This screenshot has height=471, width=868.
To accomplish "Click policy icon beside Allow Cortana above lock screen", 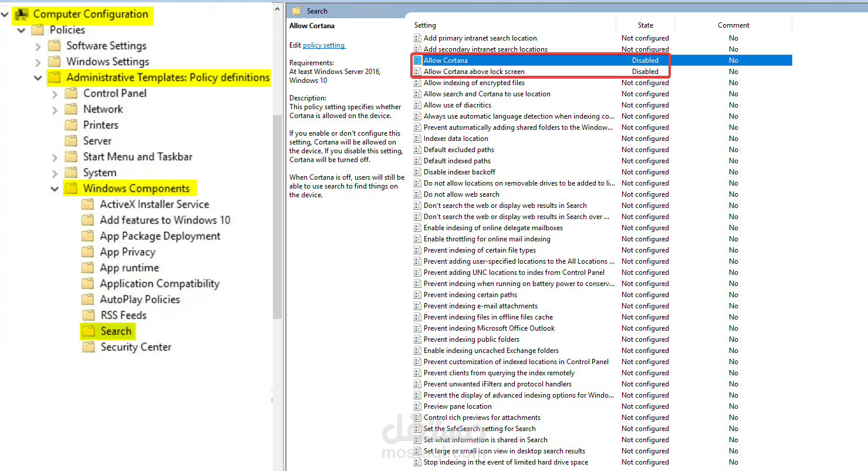I will (x=418, y=72).
